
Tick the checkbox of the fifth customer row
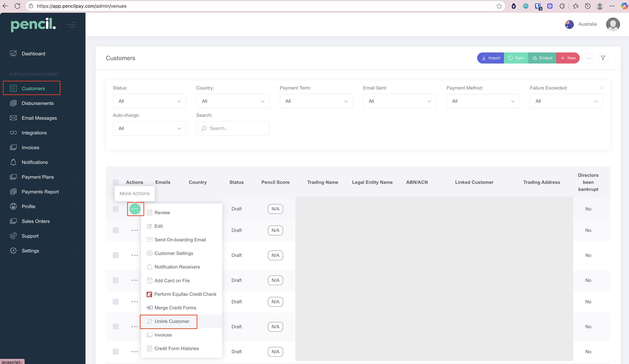point(116,302)
